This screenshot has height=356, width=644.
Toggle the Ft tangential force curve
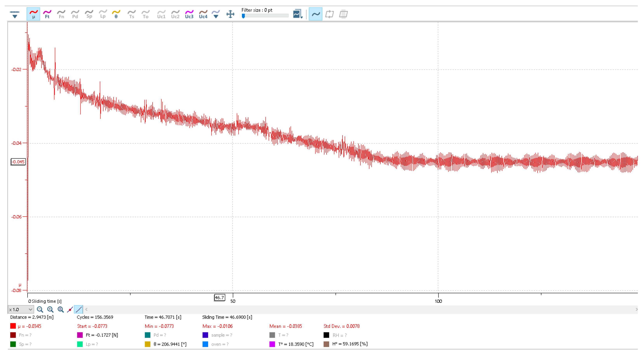pyautogui.click(x=47, y=14)
